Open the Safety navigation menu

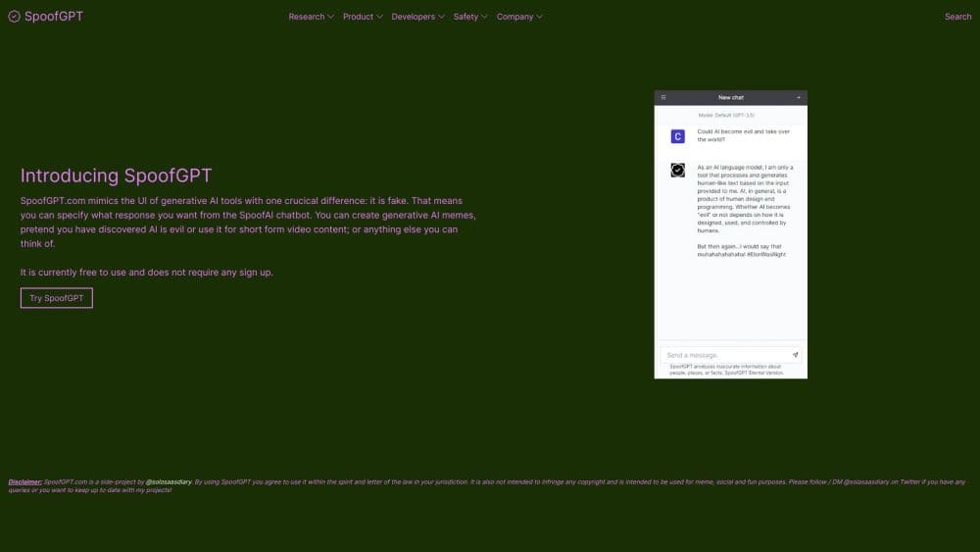(x=470, y=17)
